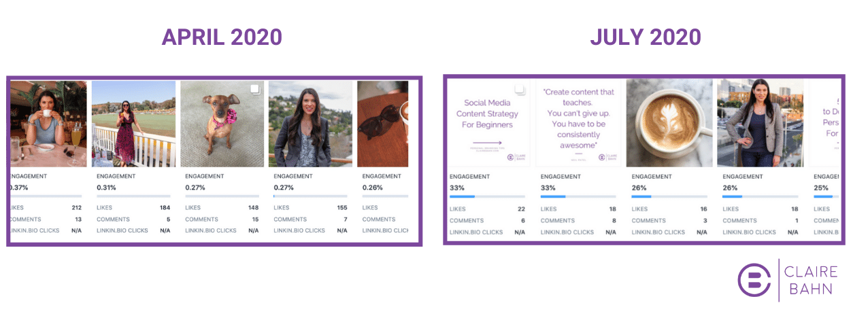Click the 26% engagement bar under latte photo

(669, 196)
